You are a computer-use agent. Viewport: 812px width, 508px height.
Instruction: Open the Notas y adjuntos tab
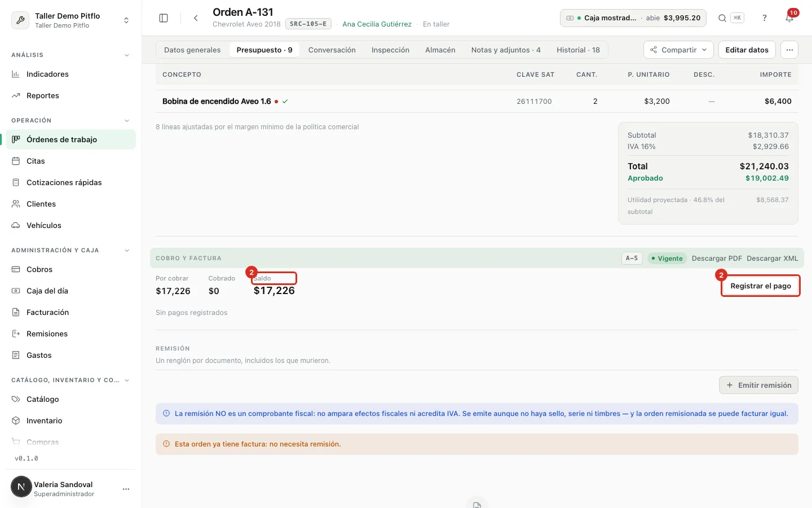(x=506, y=50)
